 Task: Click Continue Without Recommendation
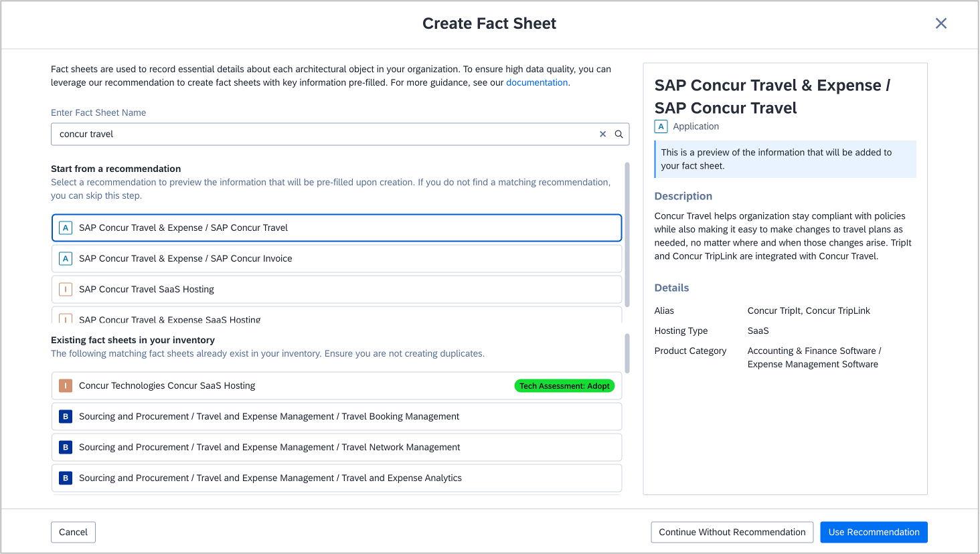(x=732, y=532)
